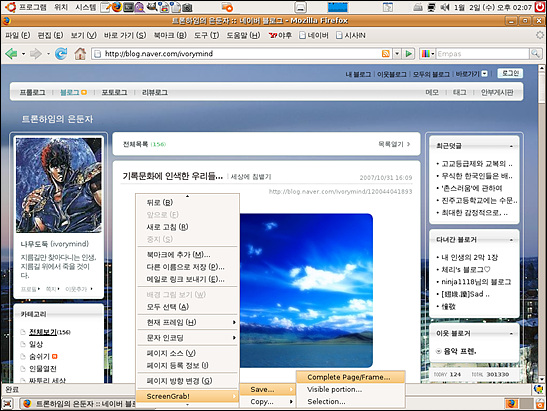
Task: Click the show desktop icon in bottom panel
Action: (x=8, y=404)
